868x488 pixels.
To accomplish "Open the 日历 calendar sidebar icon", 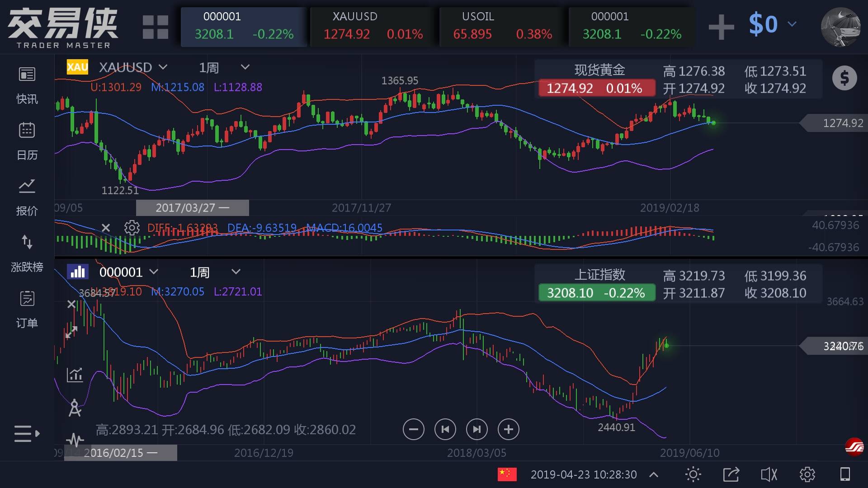I will click(x=27, y=131).
